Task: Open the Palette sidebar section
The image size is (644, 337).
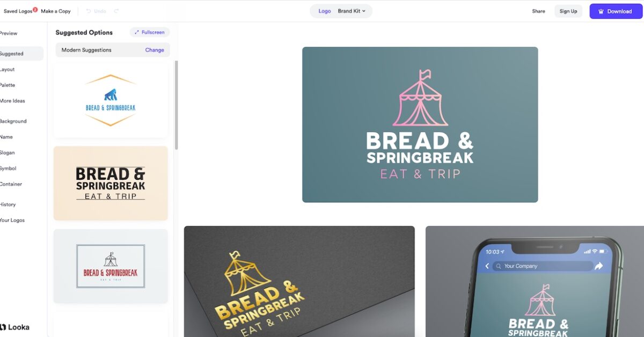Action: (x=8, y=85)
